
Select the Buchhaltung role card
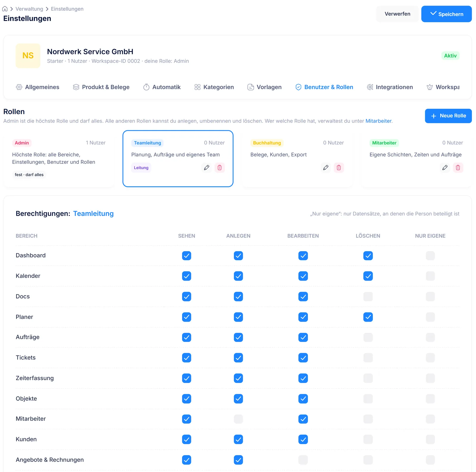[297, 159]
